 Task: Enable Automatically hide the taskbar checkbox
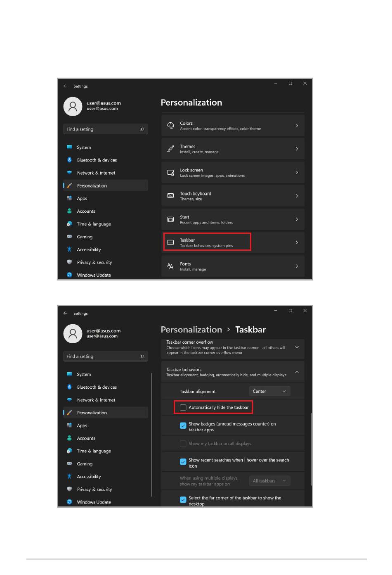pyautogui.click(x=183, y=407)
